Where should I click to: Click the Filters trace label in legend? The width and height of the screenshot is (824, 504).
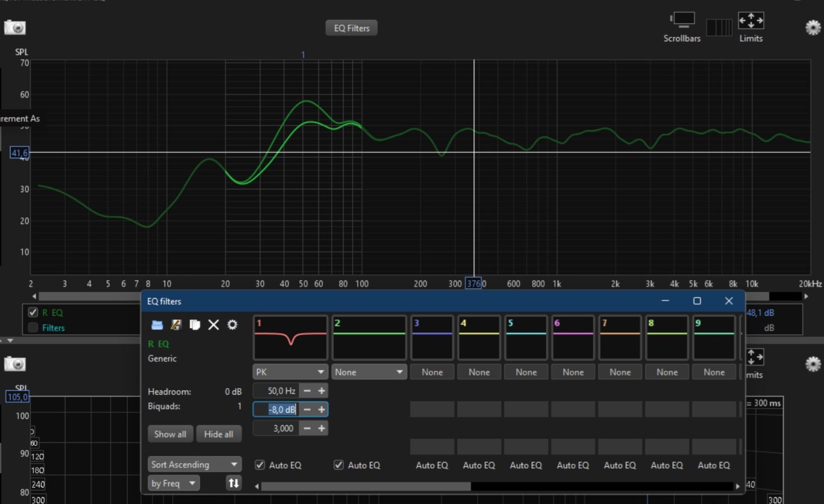click(x=53, y=328)
